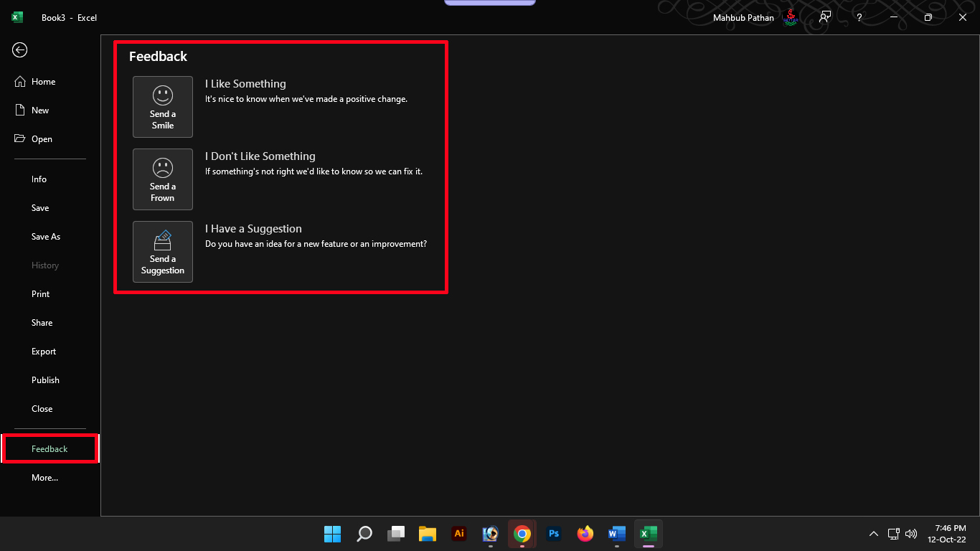Image resolution: width=980 pixels, height=551 pixels.
Task: Click the Excel taskbar icon
Action: (649, 534)
